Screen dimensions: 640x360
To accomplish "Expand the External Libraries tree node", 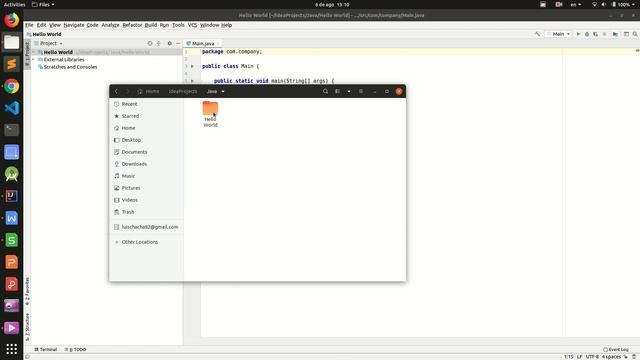I will pyautogui.click(x=33, y=60).
